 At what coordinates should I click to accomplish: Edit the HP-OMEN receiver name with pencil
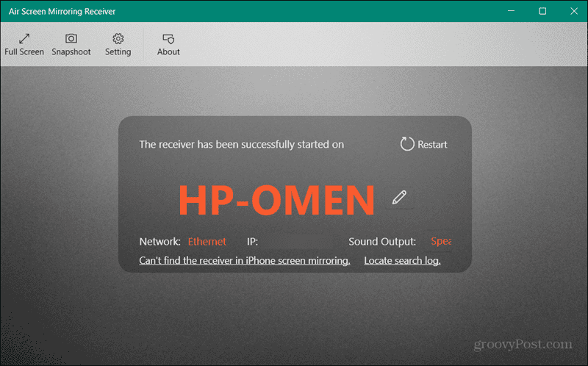coord(399,197)
